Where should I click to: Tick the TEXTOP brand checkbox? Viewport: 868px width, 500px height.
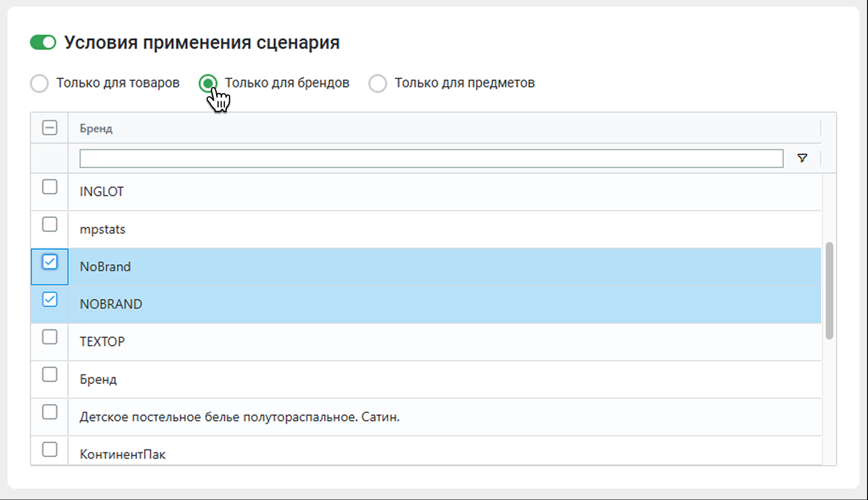pyautogui.click(x=50, y=337)
